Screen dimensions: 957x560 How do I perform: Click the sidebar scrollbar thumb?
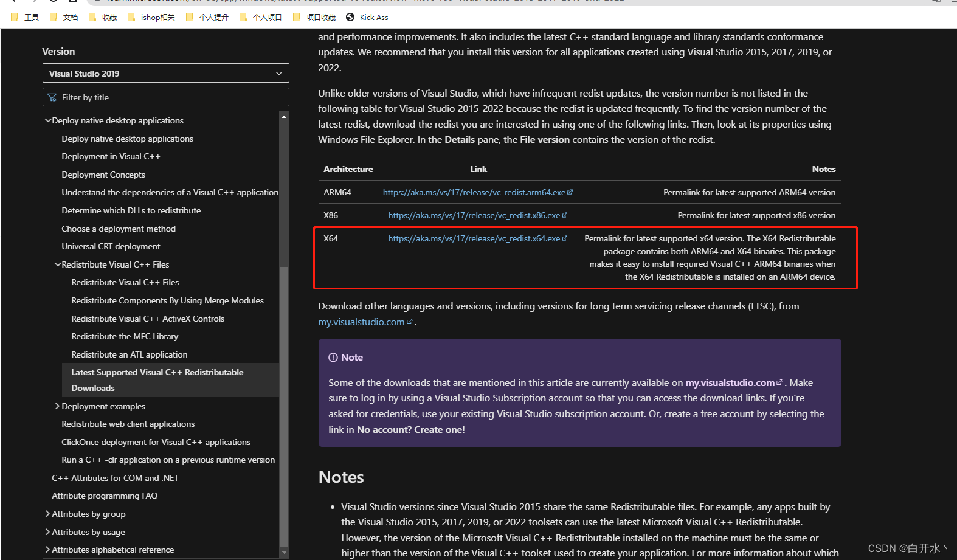[284, 406]
